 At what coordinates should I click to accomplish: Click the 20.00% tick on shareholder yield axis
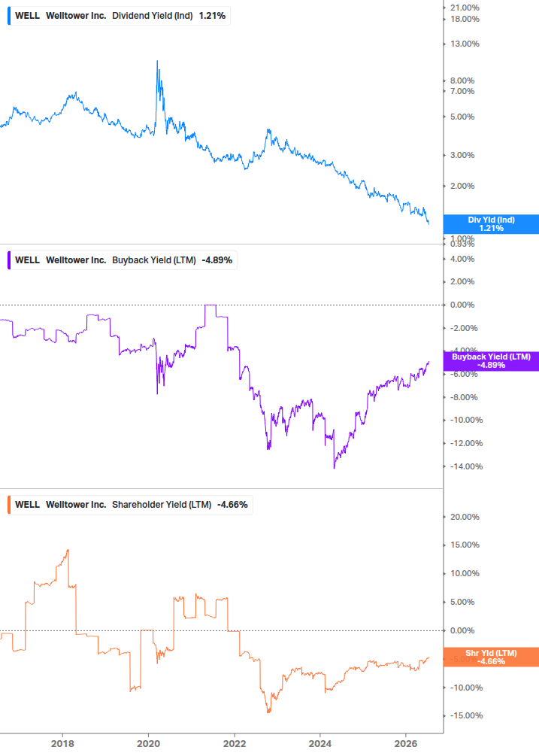point(465,517)
